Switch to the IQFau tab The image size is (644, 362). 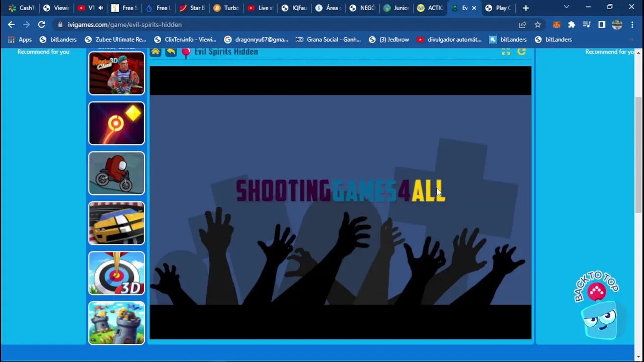294,8
